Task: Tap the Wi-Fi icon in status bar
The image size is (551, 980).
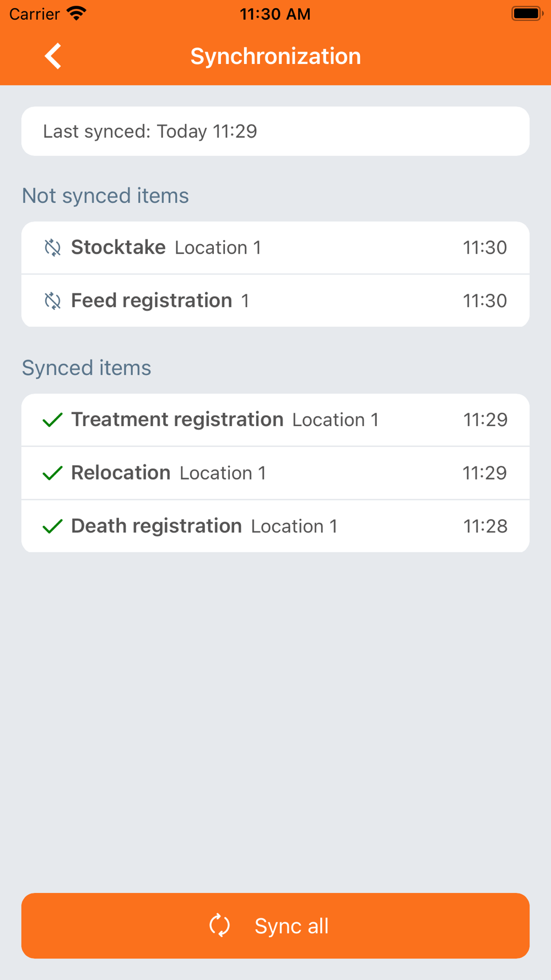Action: (x=76, y=14)
